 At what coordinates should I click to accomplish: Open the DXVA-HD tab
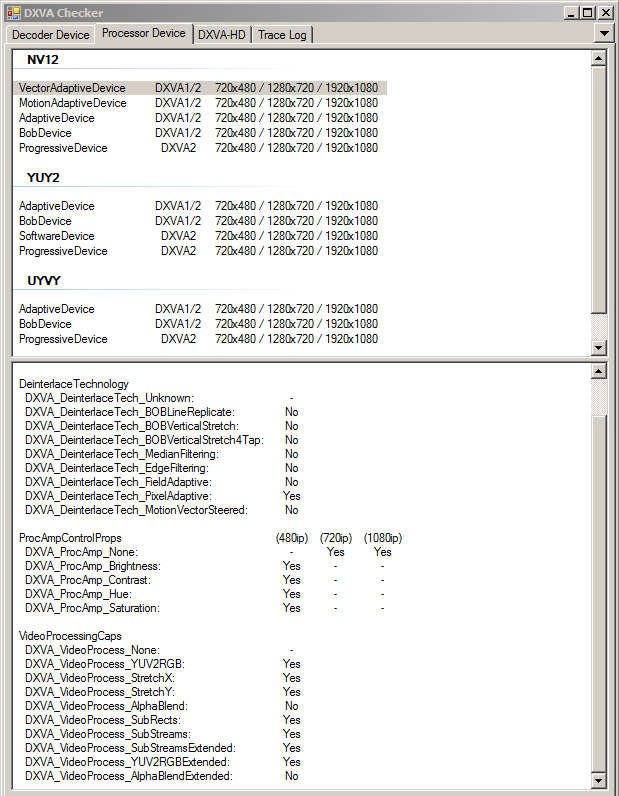tap(221, 35)
